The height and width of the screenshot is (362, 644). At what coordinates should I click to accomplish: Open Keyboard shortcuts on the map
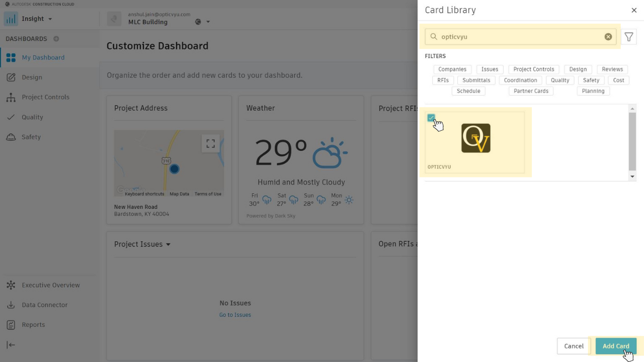[144, 194]
